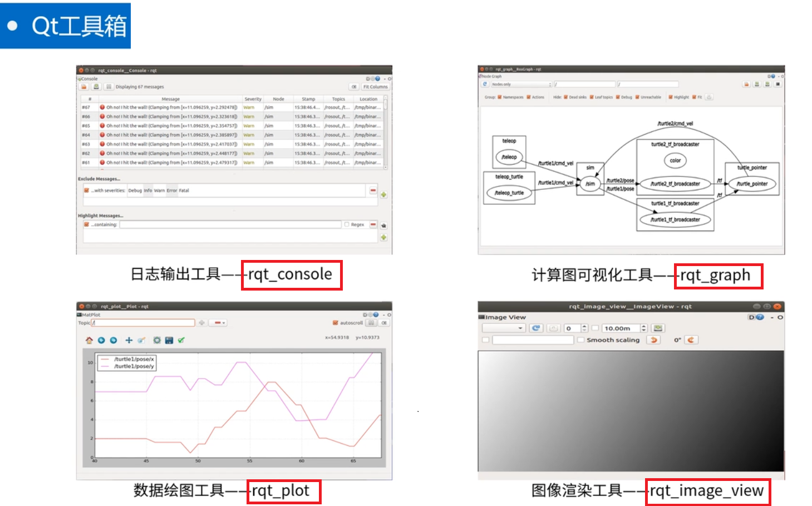Click the help icon in rqt_console

(x=377, y=78)
